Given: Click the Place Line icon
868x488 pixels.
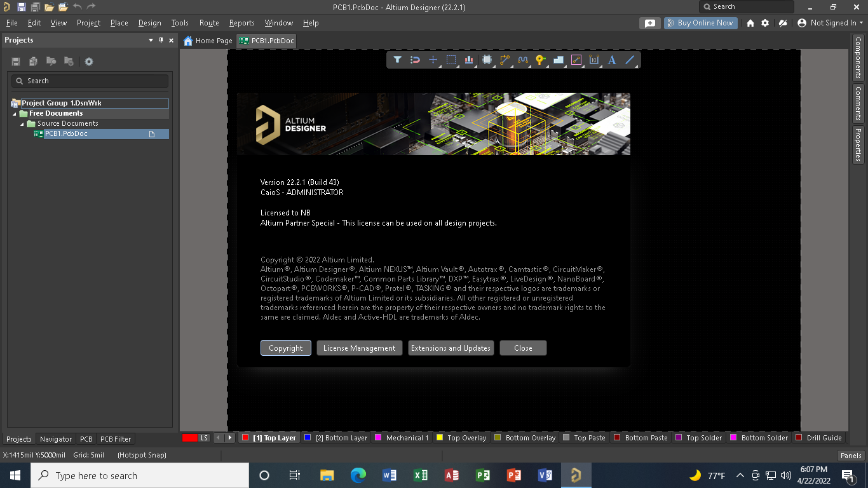Looking at the screenshot, I should [630, 60].
